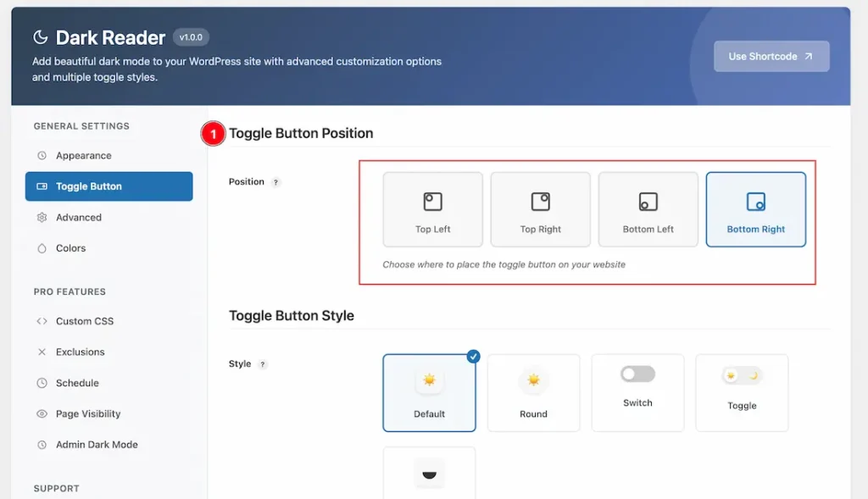Click the Style field label
Viewport: 868px width, 499px height.
[240, 363]
